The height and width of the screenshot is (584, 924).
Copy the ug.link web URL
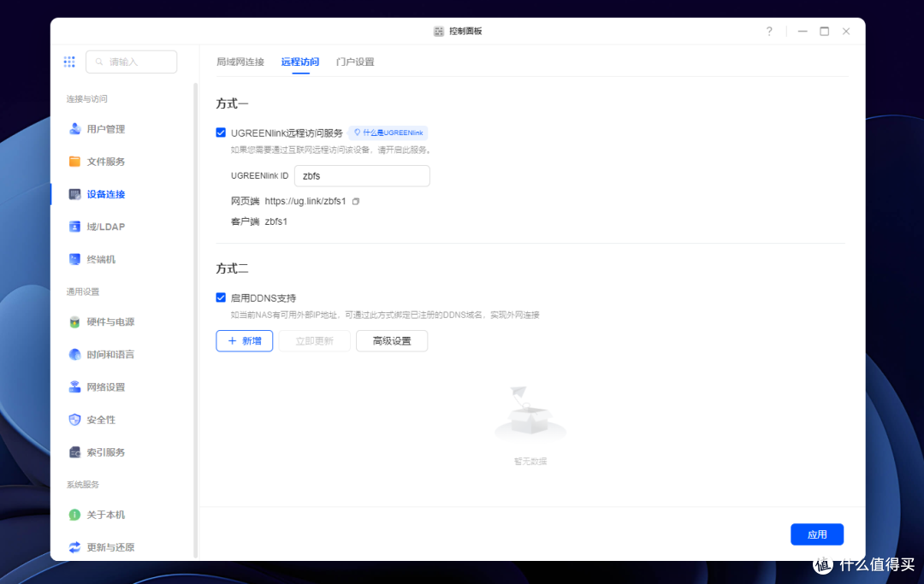(356, 201)
